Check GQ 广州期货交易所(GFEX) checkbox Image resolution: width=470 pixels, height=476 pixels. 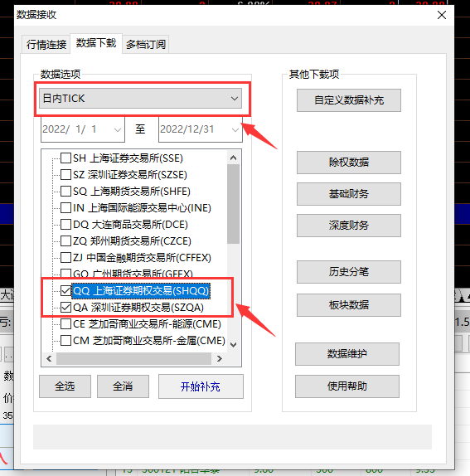point(65,273)
